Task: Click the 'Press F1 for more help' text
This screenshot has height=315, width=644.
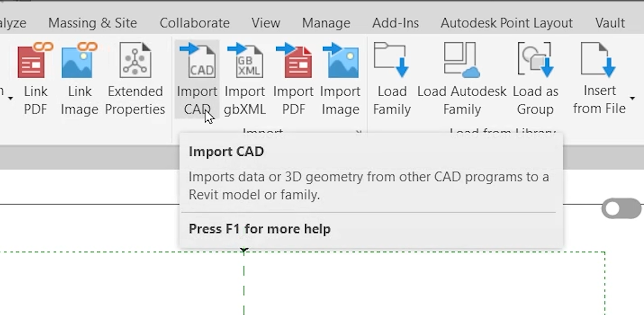Action: click(259, 229)
